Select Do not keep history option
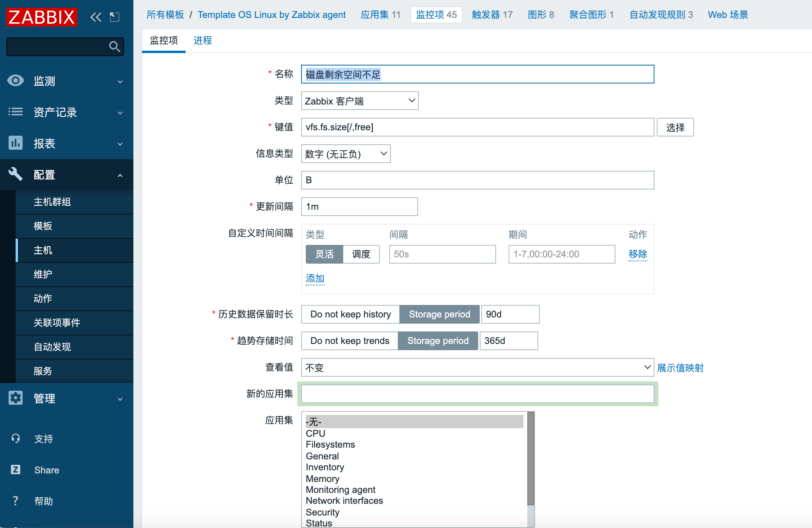 350,314
